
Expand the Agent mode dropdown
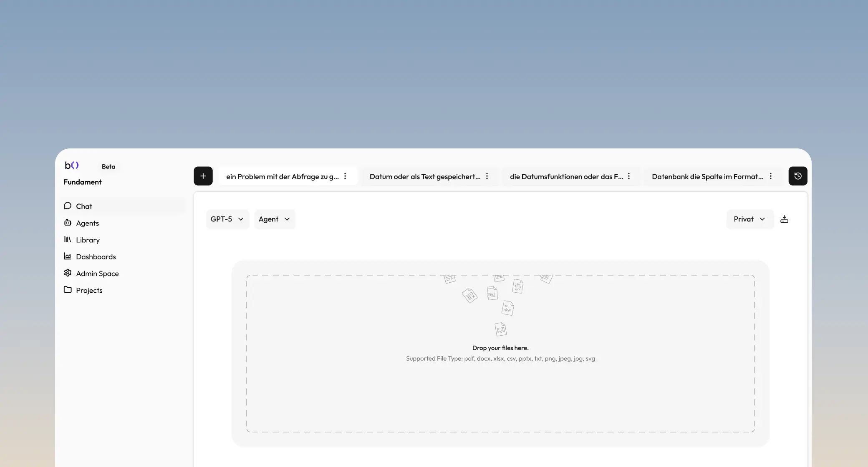(274, 219)
